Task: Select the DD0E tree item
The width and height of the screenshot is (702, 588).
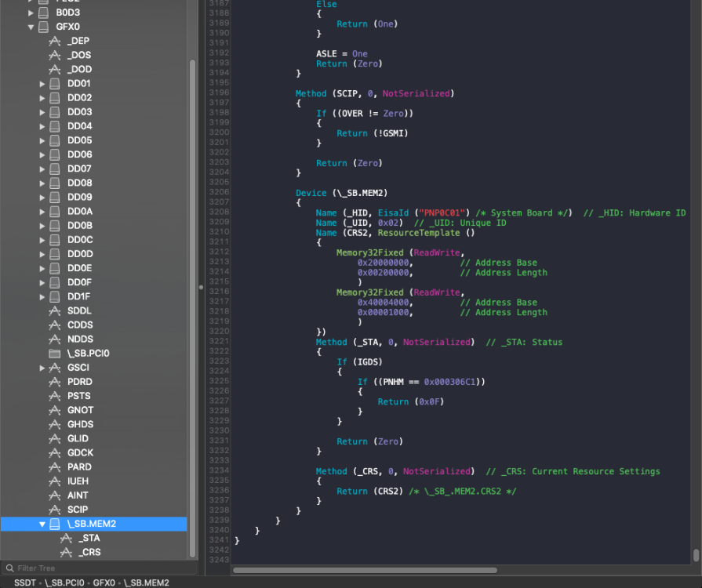Action: click(x=93, y=268)
